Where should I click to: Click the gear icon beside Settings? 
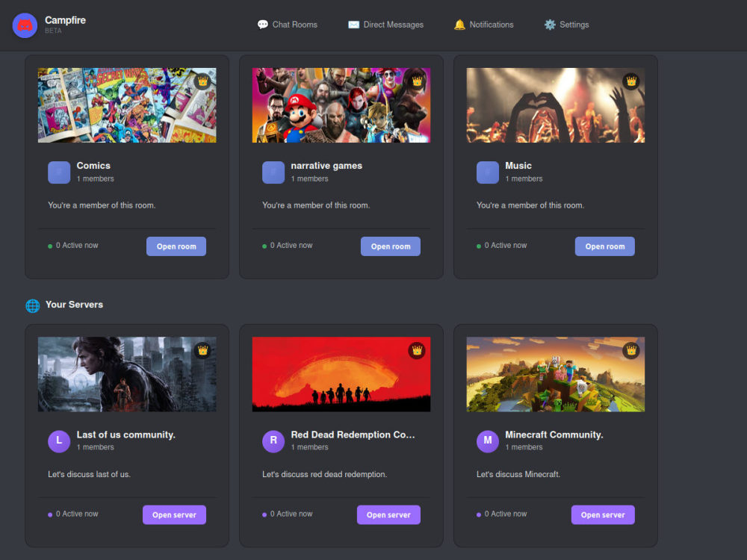(550, 25)
